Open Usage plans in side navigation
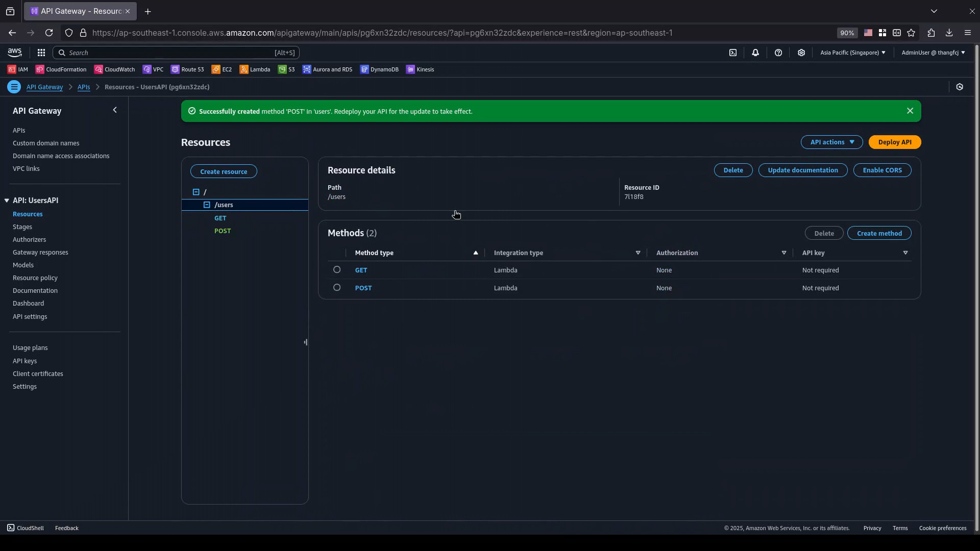 [x=30, y=347]
